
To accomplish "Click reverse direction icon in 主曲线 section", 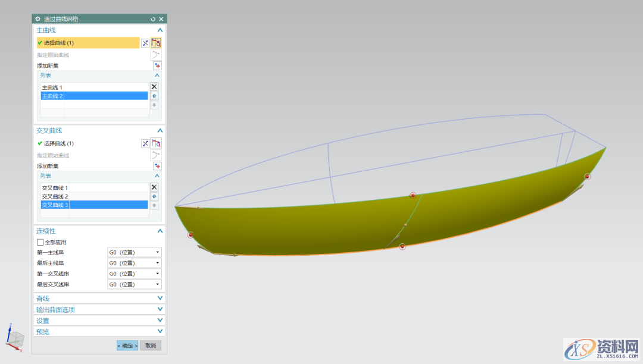I will tap(145, 43).
